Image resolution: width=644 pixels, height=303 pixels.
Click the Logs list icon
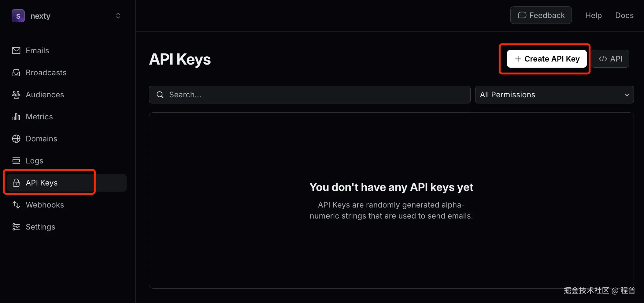click(16, 161)
